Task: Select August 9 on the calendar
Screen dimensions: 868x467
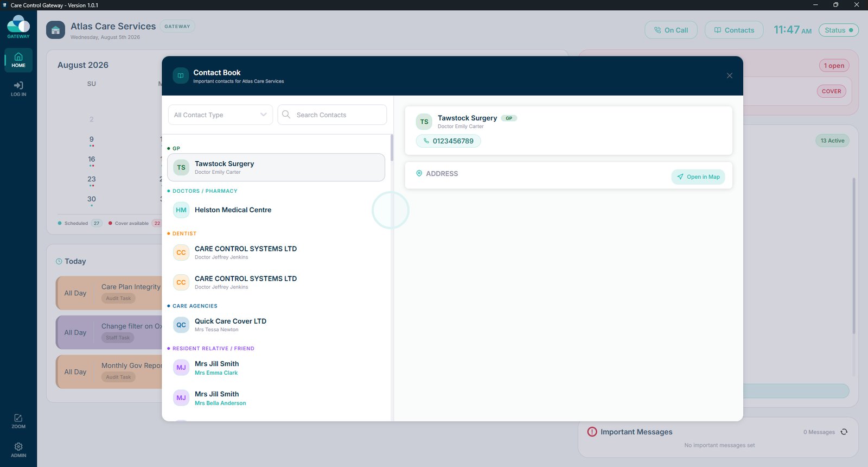Action: 92,141
